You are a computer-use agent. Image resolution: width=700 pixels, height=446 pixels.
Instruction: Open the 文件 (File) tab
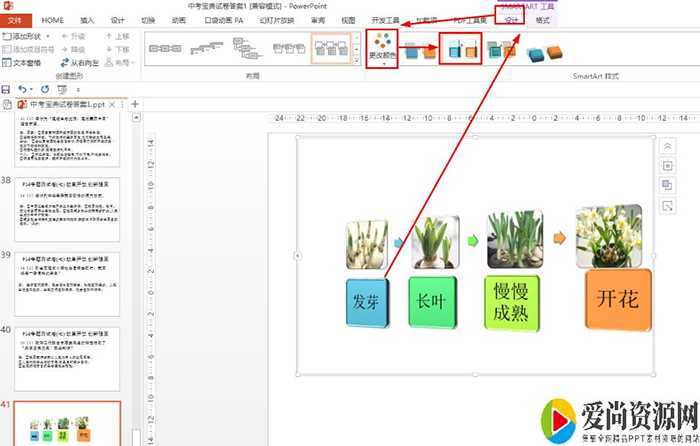15,20
